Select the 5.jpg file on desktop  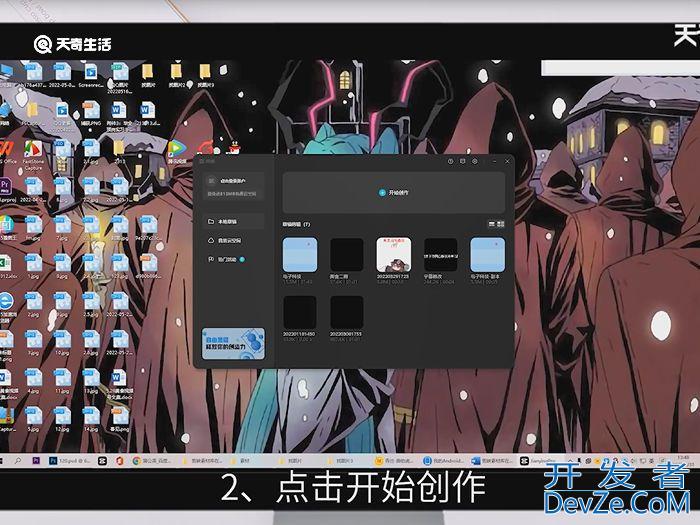pos(33,420)
